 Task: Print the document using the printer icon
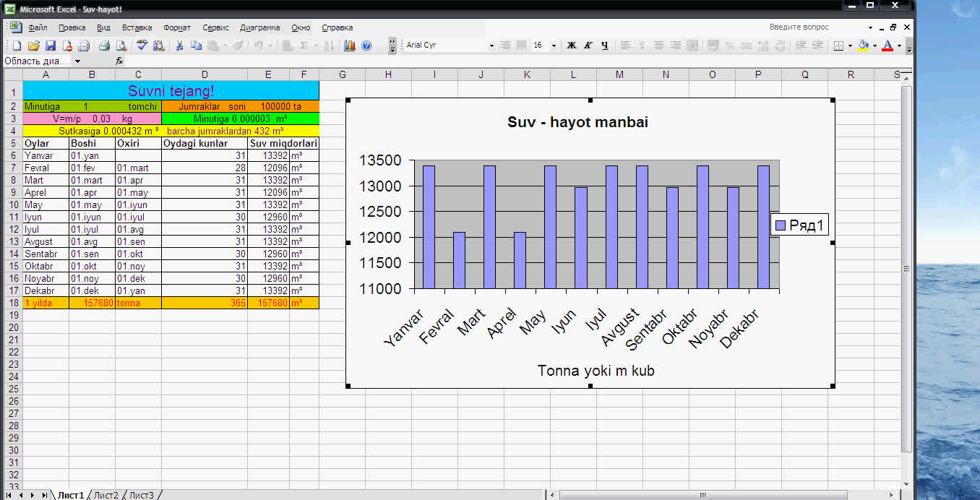click(104, 46)
